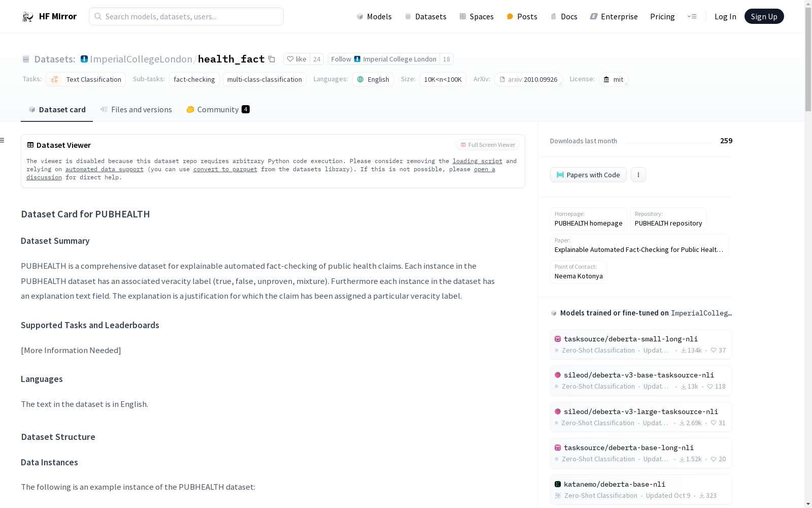Open the PUBHEALTH homepage link
Viewport: 812px width, 508px height.
tap(588, 219)
